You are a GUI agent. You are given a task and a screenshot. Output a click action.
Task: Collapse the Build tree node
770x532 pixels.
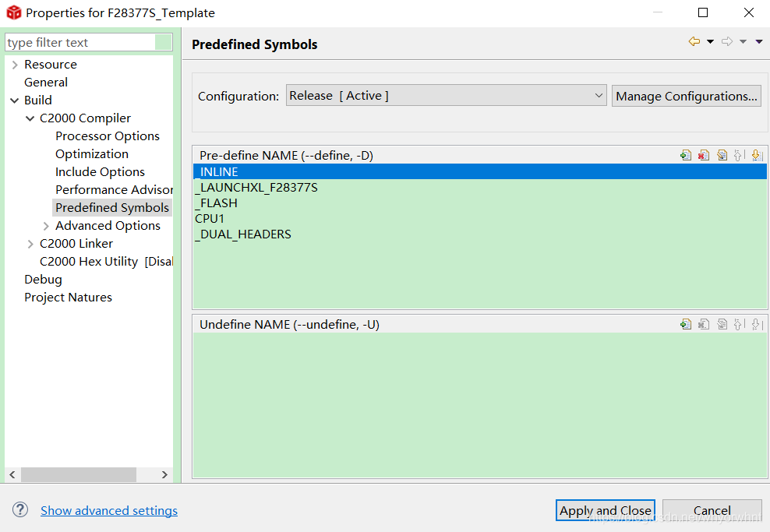14,100
